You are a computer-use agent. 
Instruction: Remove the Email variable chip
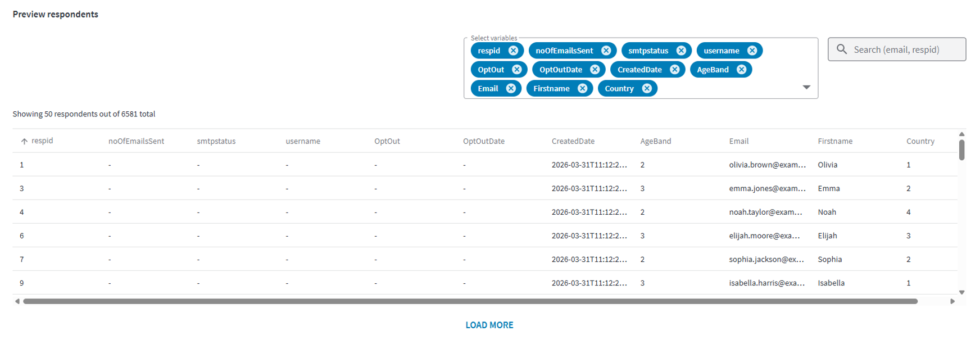coord(511,88)
